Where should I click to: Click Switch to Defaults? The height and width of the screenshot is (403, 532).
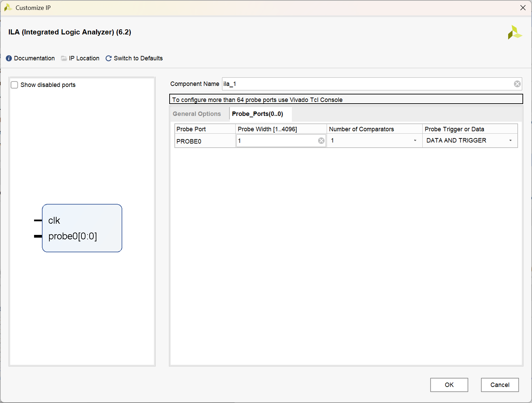coord(138,58)
